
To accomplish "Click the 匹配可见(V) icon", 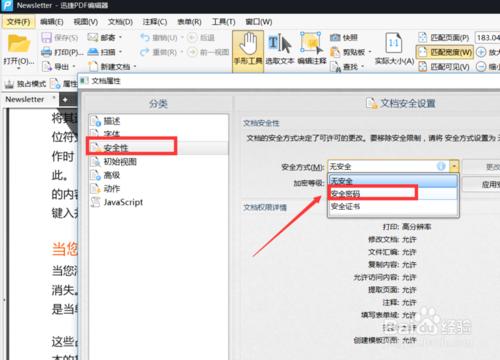I will [423, 67].
